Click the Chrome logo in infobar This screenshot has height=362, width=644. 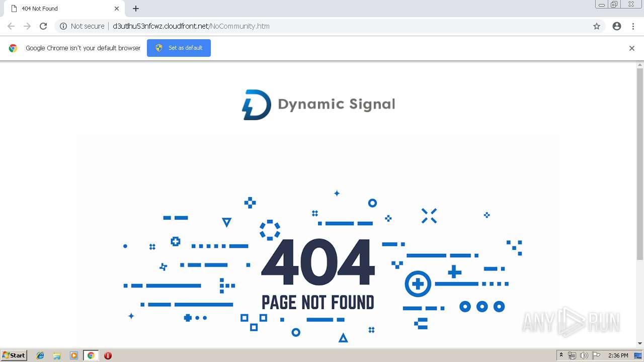pos(13,48)
